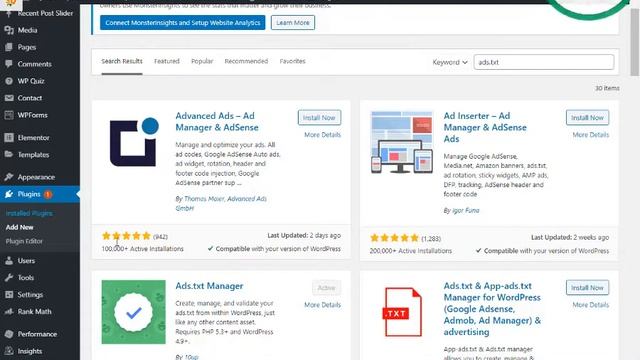Click the Comments bubble icon

point(9,64)
